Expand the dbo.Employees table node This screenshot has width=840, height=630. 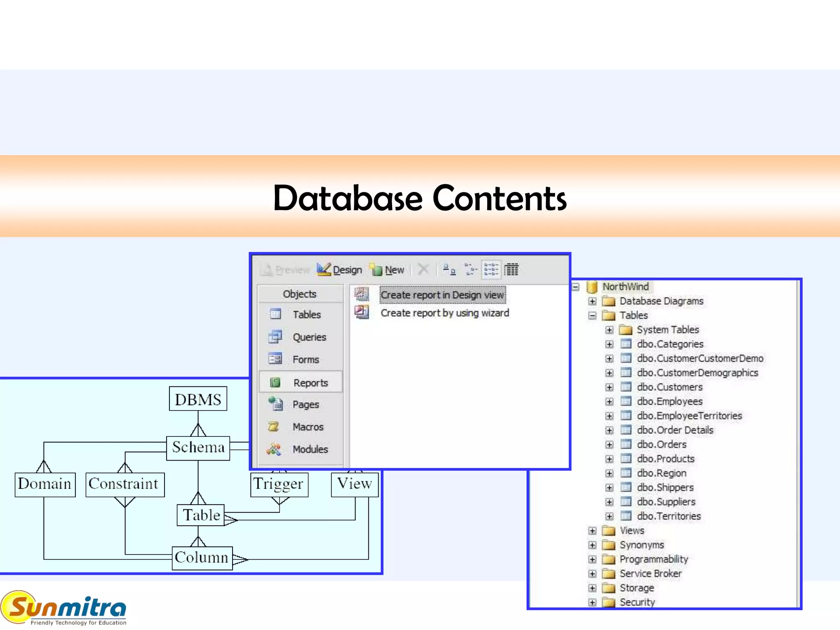click(609, 402)
